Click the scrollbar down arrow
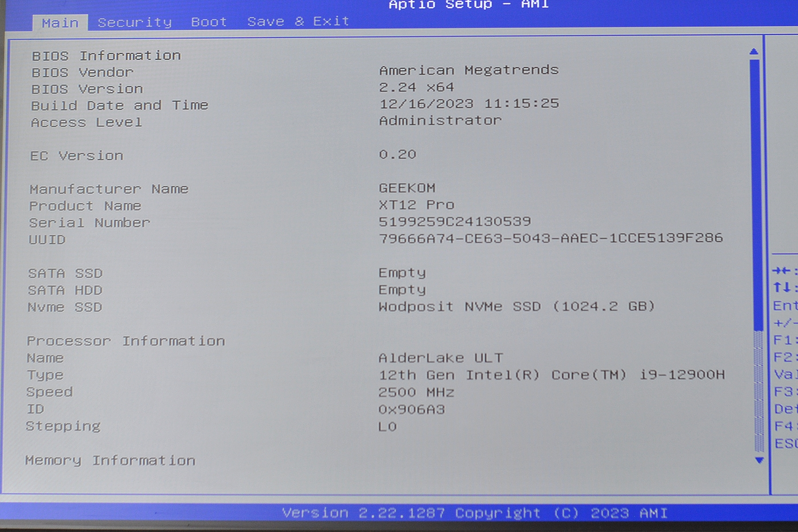Image resolution: width=798 pixels, height=532 pixels. [x=759, y=460]
